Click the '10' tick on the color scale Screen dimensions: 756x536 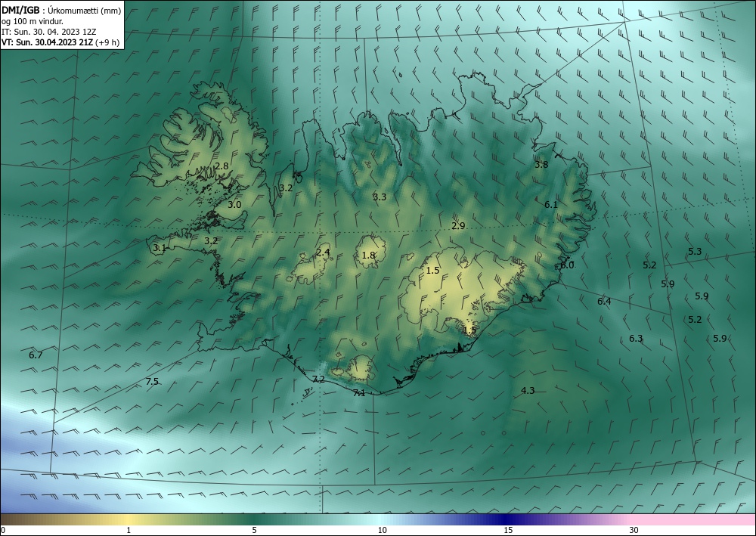(383, 531)
